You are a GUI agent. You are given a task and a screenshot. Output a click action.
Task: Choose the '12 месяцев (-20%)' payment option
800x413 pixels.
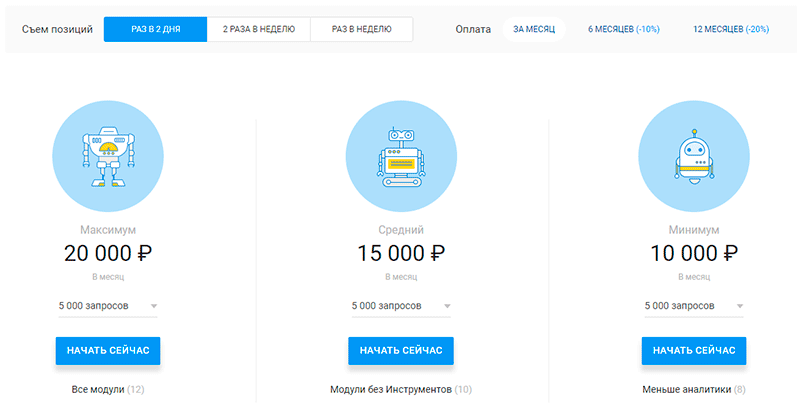[x=731, y=29]
